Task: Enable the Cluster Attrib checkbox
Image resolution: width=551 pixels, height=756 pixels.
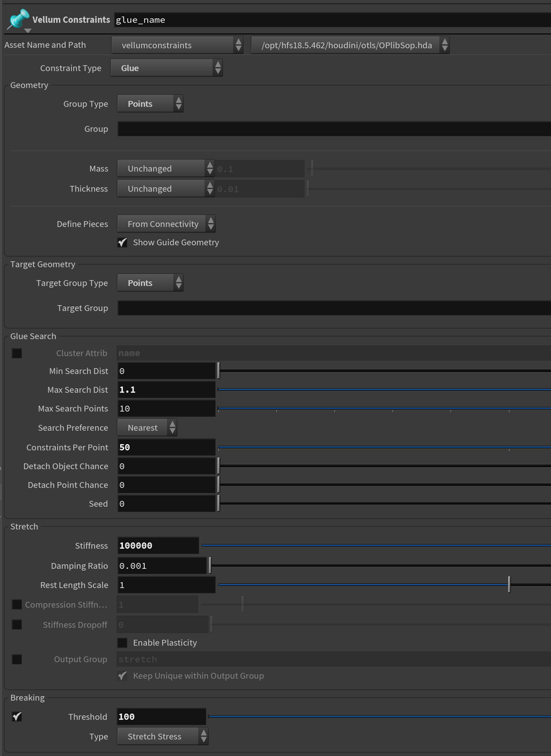Action: point(17,353)
